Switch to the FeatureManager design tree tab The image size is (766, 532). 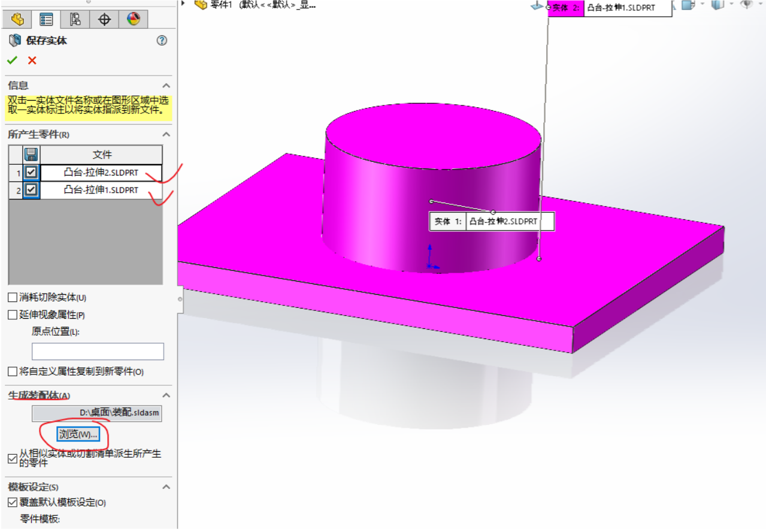point(17,19)
